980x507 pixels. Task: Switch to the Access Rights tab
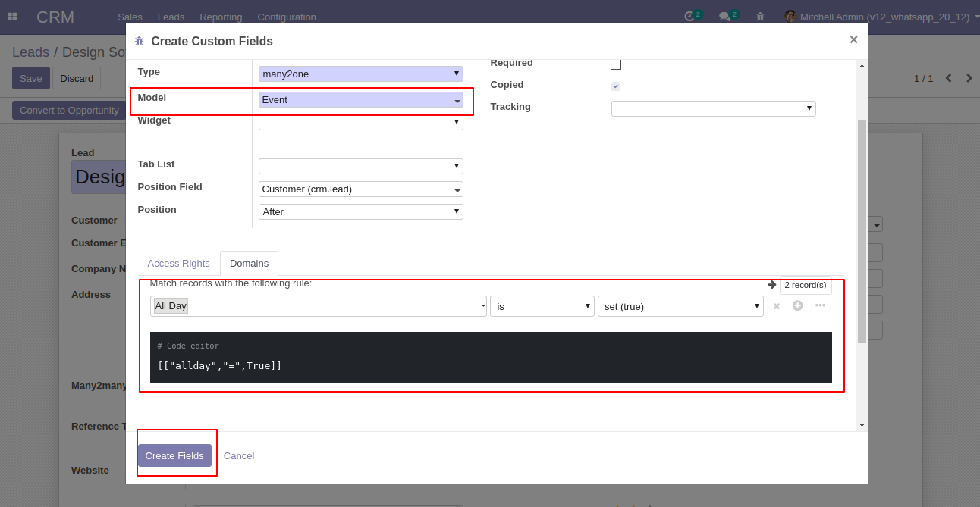point(179,263)
